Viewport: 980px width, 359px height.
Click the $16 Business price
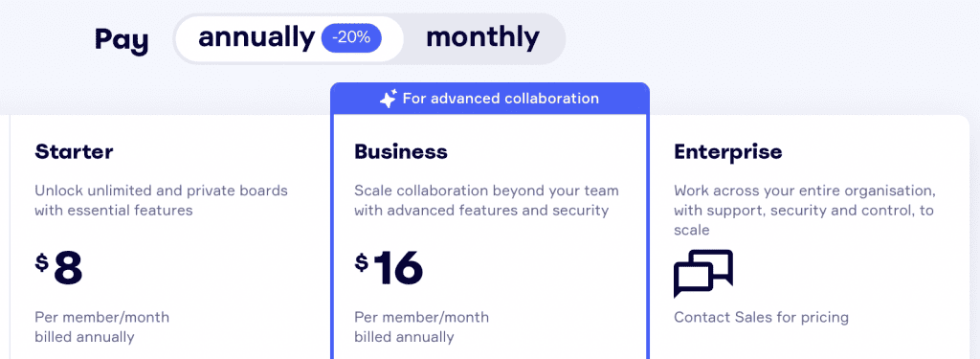[x=389, y=269]
